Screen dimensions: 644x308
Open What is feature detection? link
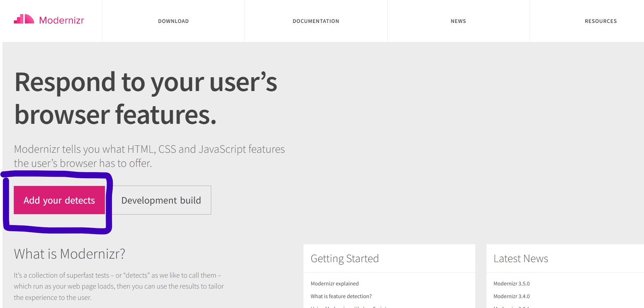[x=341, y=296]
